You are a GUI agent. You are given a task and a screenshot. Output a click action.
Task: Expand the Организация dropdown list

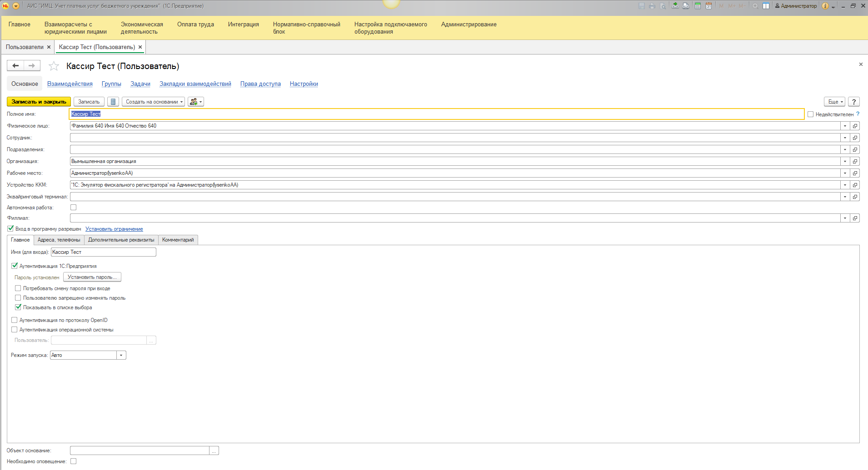pyautogui.click(x=845, y=161)
